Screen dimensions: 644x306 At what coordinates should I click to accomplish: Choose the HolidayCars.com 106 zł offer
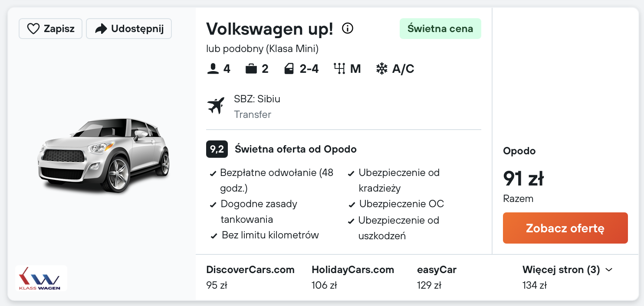(x=352, y=277)
